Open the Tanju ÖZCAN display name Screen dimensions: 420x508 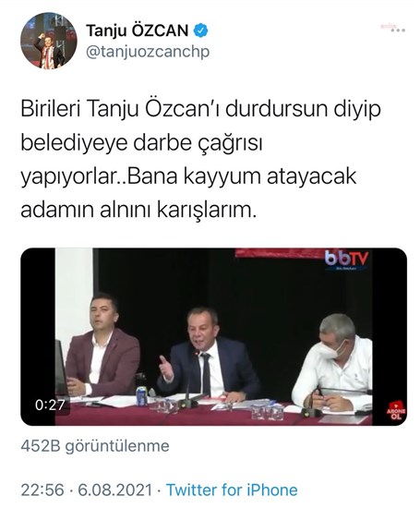click(138, 31)
